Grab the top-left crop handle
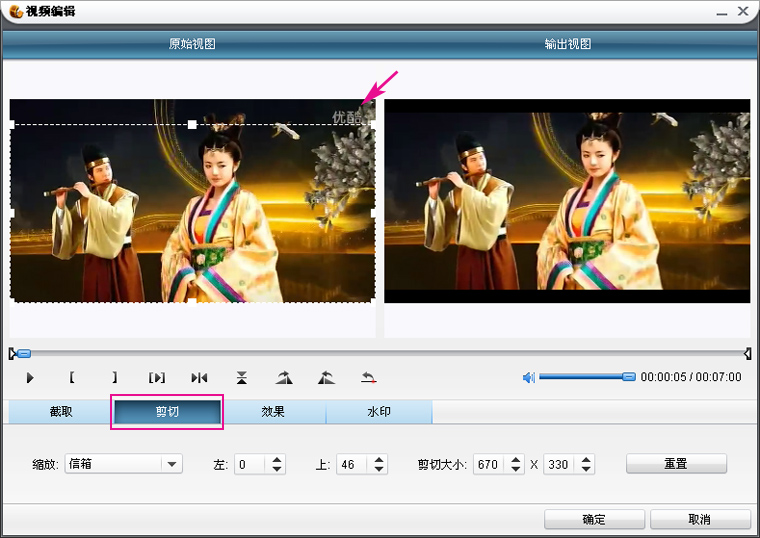The height and width of the screenshot is (538, 760). tap(12, 125)
